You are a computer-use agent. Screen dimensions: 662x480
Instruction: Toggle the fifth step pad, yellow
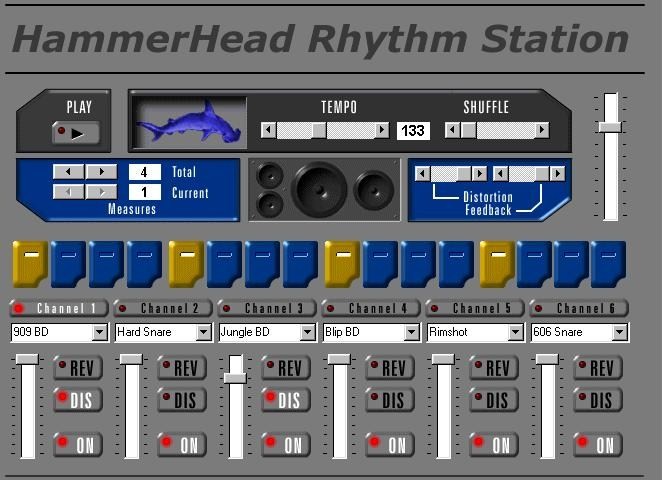(x=186, y=264)
